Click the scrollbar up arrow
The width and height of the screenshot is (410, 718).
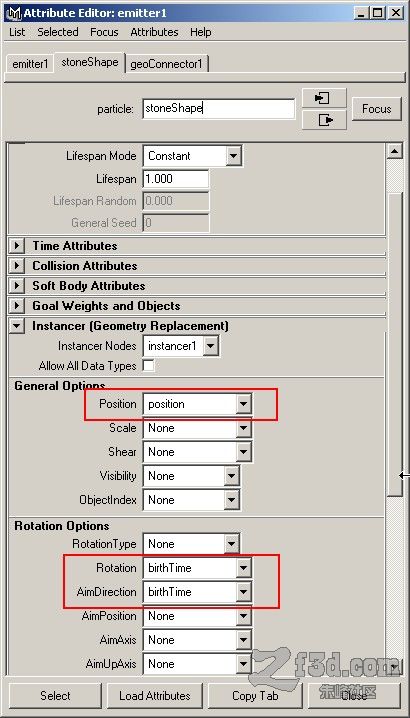point(394,151)
